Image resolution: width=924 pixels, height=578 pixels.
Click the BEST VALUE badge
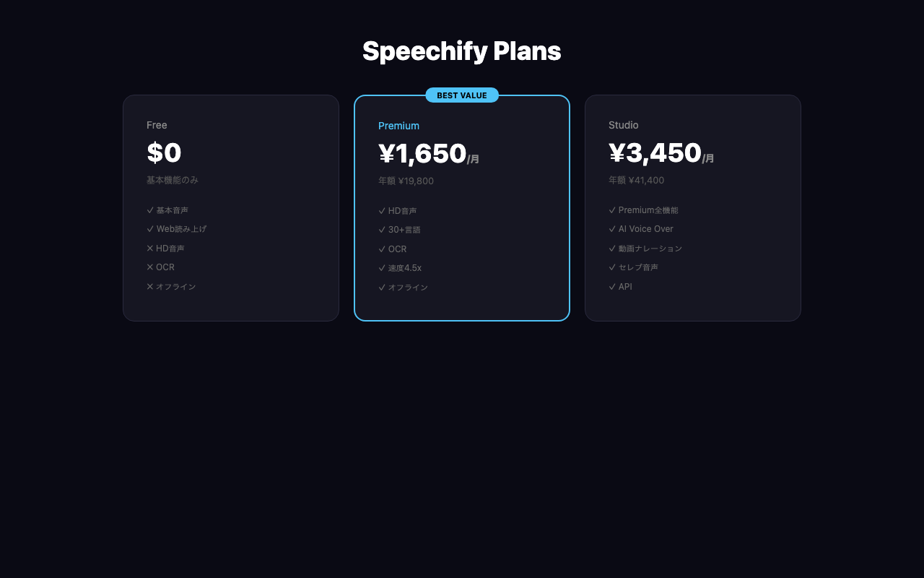pyautogui.click(x=462, y=95)
